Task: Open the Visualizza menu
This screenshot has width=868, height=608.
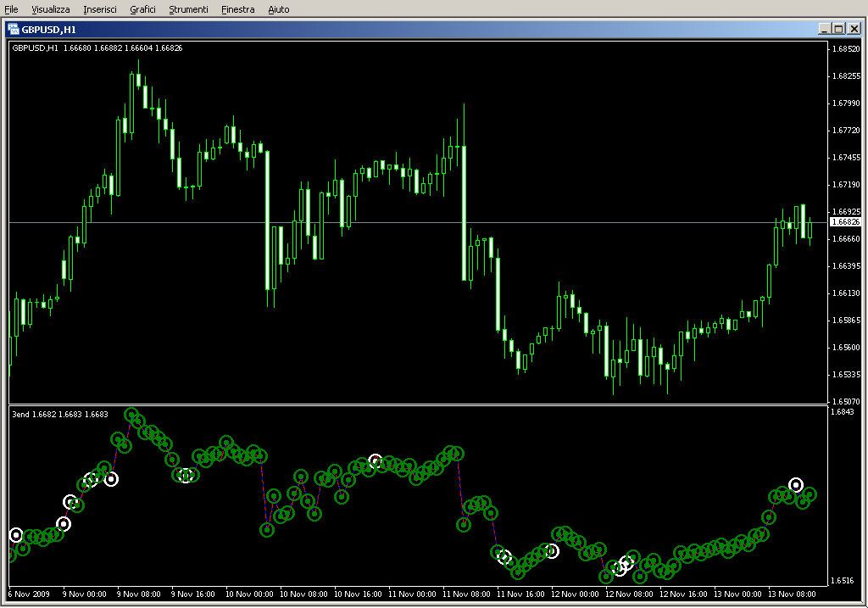Action: [x=51, y=9]
